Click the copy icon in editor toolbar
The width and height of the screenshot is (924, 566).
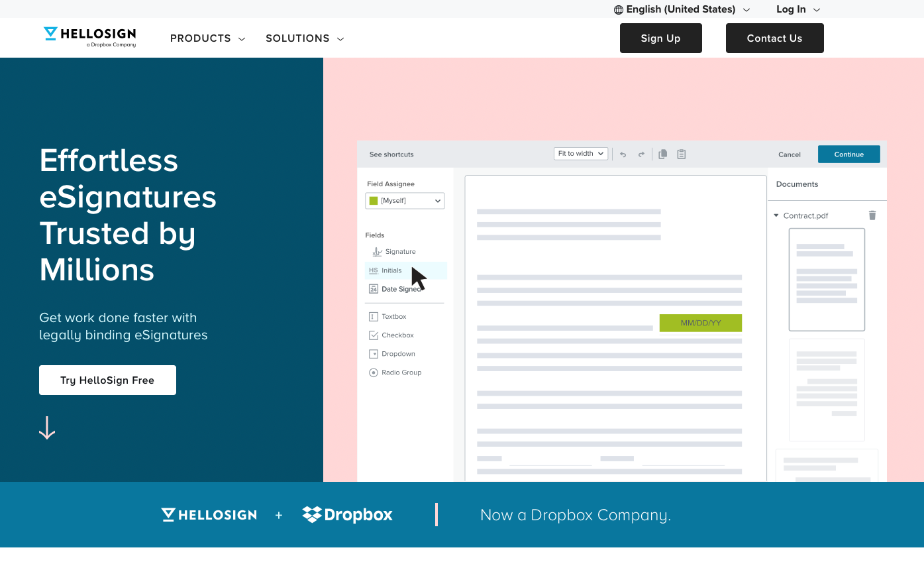pos(662,154)
